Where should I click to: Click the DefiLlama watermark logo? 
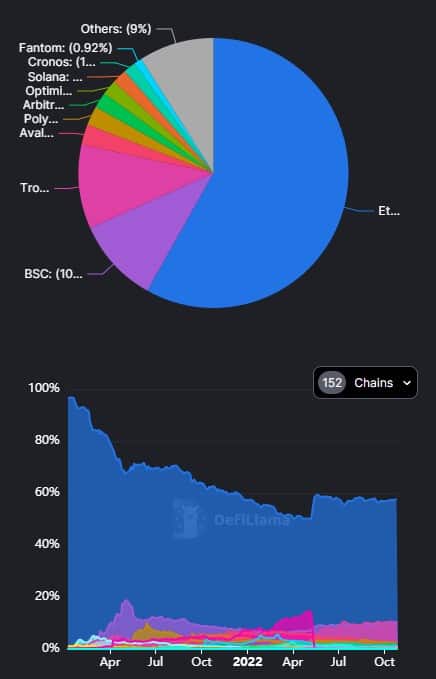point(231,518)
